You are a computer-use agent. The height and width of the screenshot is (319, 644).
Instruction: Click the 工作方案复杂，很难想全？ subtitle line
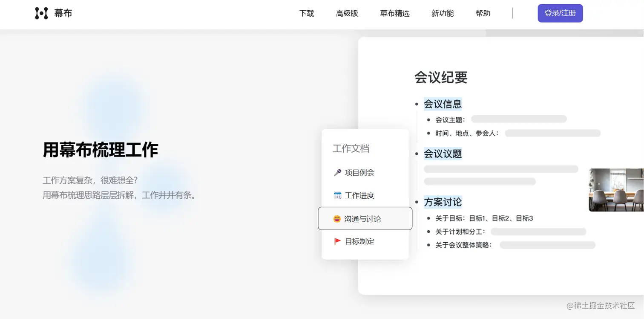pyautogui.click(x=90, y=180)
